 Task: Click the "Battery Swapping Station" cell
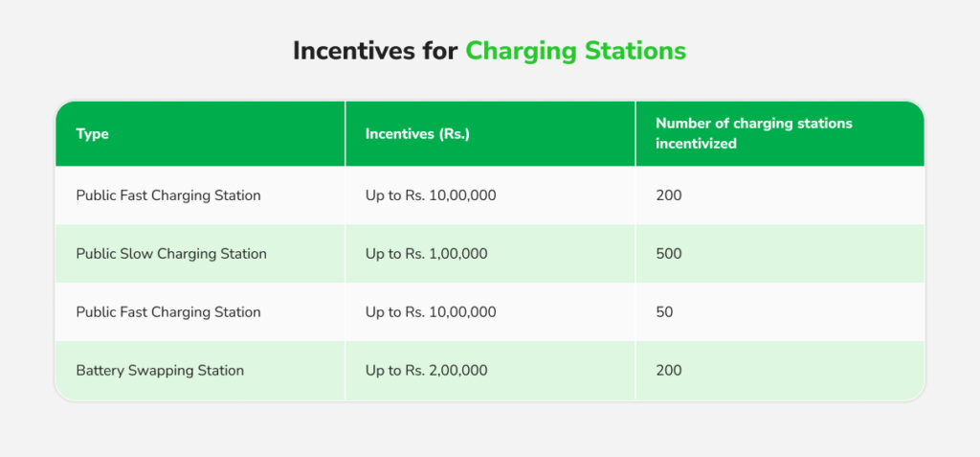[160, 370]
